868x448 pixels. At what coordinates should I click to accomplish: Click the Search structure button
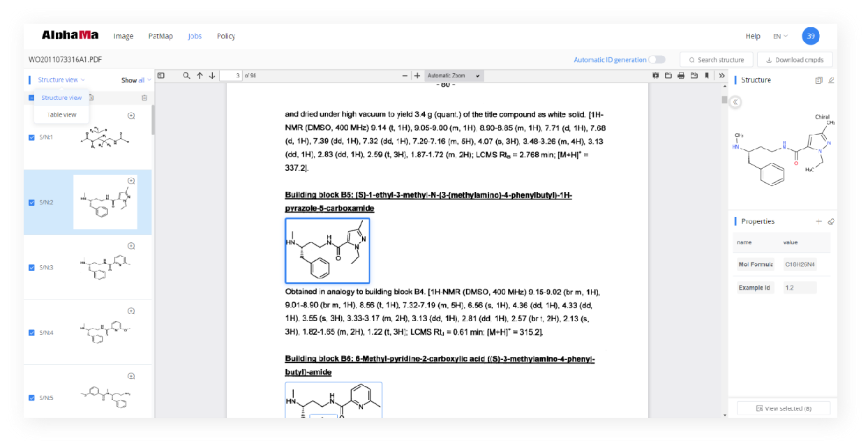point(717,60)
